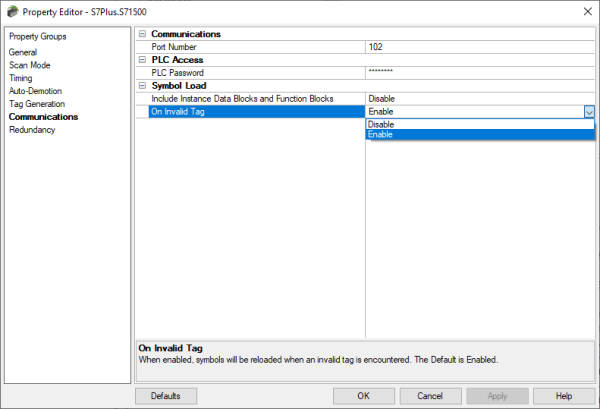Click the Apply button

pos(497,396)
